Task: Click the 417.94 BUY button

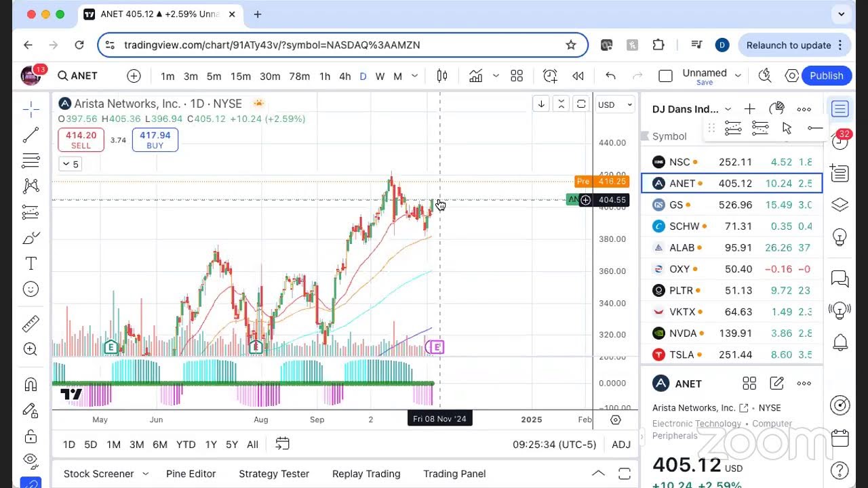Action: pyautogui.click(x=155, y=140)
